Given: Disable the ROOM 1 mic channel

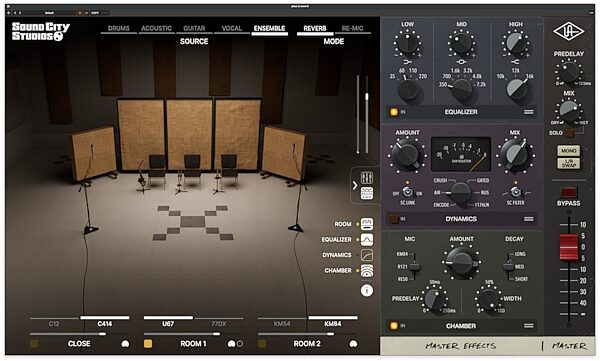Looking at the screenshot, I should pos(148,344).
